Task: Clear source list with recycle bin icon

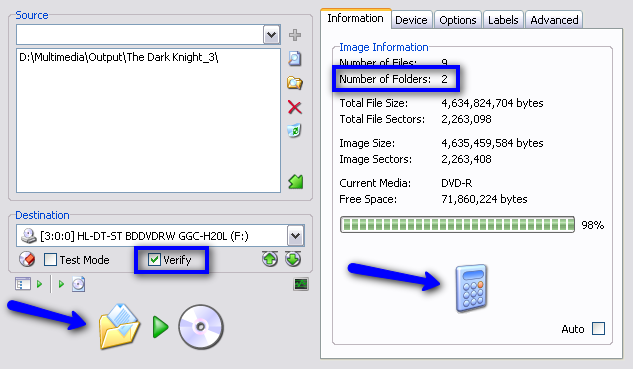Action: [295, 130]
